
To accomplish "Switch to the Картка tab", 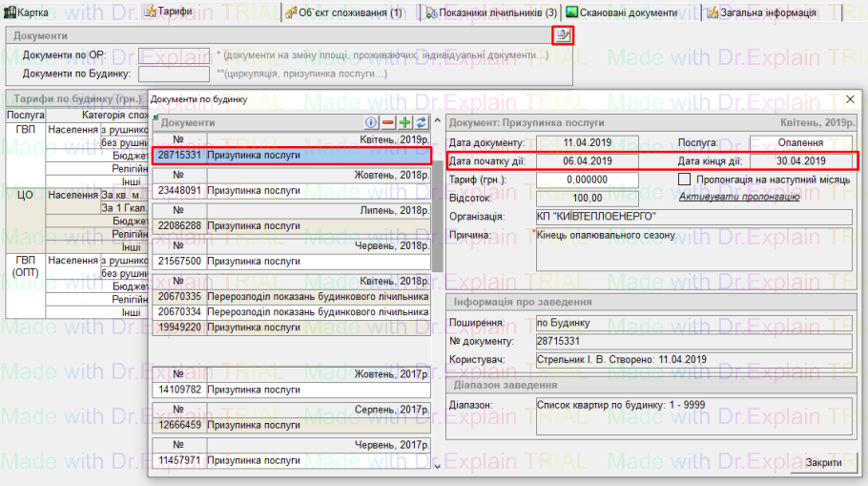I will pyautogui.click(x=30, y=12).
